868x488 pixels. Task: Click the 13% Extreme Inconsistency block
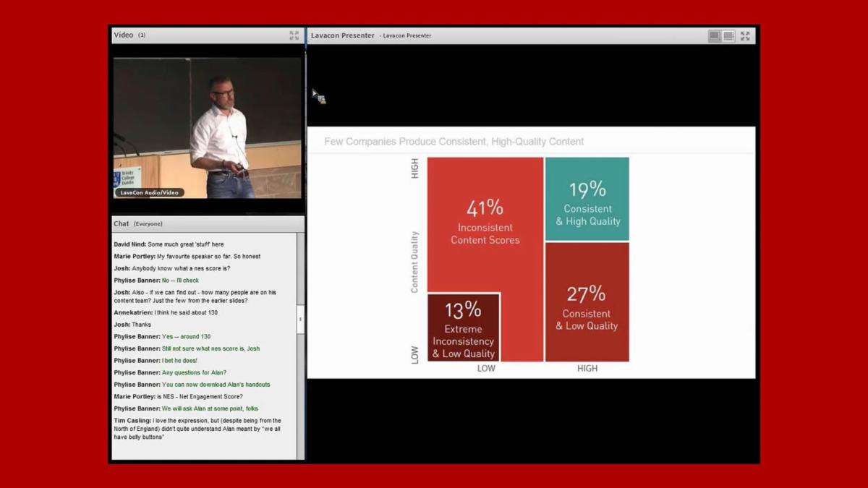[464, 328]
